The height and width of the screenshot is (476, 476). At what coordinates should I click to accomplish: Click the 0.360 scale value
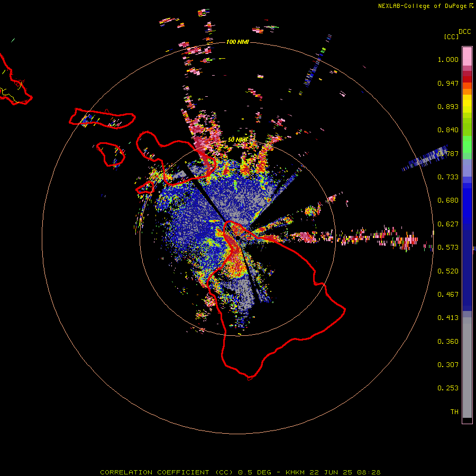click(x=448, y=342)
